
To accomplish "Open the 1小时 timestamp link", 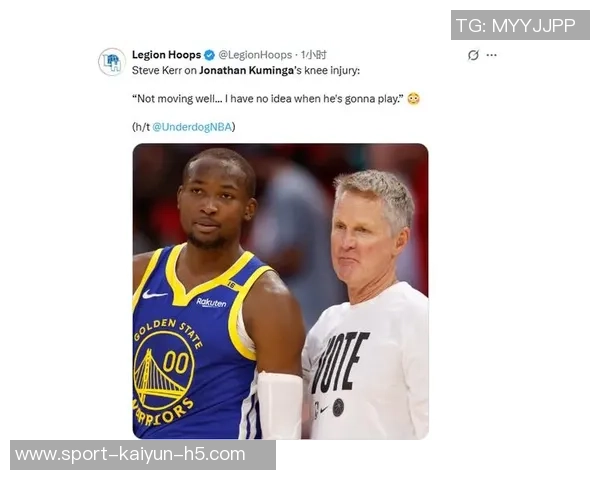I will coord(313,55).
